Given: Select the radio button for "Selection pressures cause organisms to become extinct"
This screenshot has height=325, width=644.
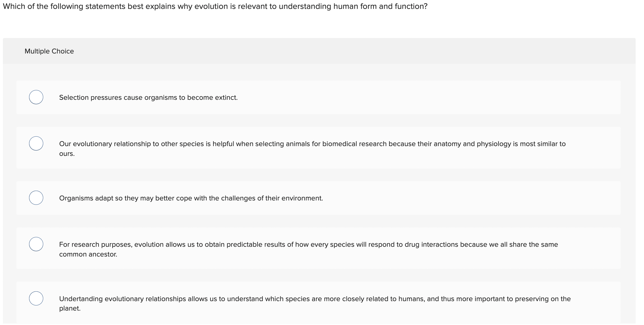Looking at the screenshot, I should tap(36, 97).
